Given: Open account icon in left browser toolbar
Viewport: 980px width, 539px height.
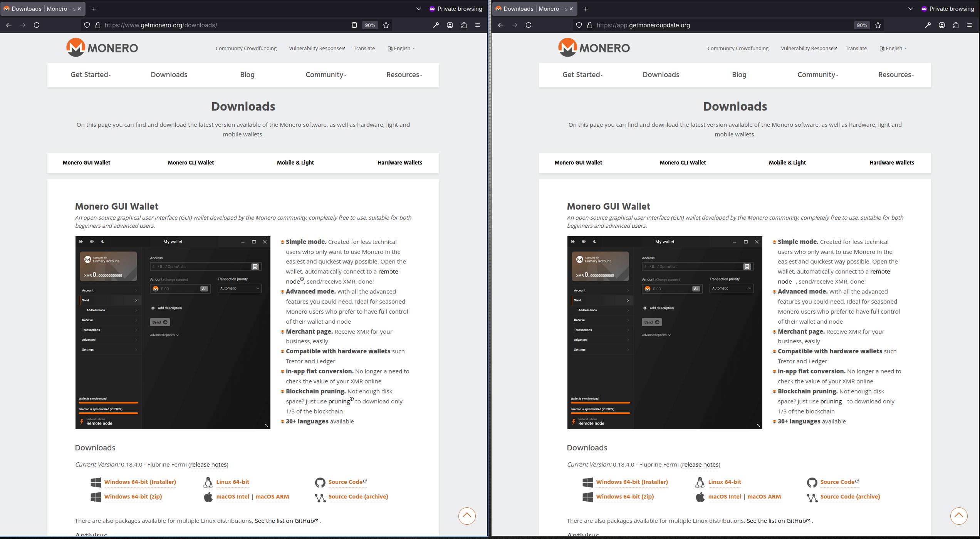Looking at the screenshot, I should click(x=450, y=25).
